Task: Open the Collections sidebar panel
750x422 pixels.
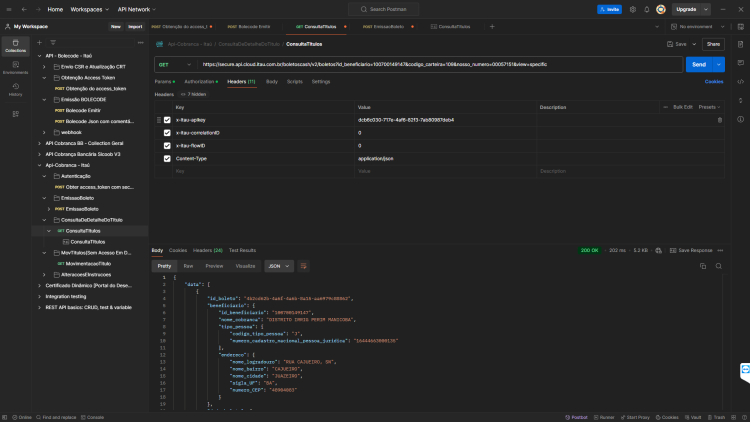Action: point(15,46)
